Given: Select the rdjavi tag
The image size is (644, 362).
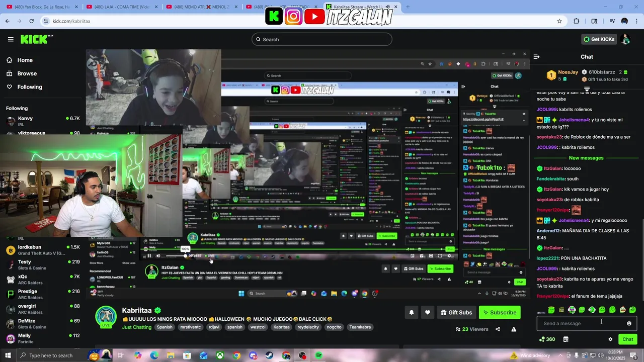Looking at the screenshot, I should click(x=214, y=327).
